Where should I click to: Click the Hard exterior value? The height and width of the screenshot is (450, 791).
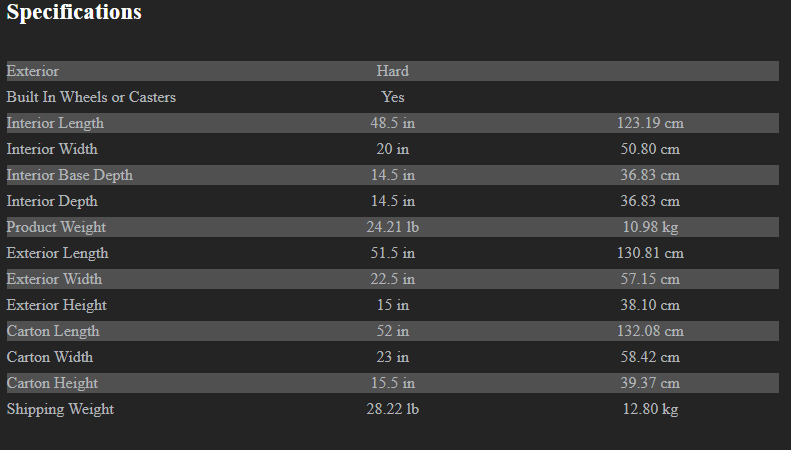tap(392, 71)
